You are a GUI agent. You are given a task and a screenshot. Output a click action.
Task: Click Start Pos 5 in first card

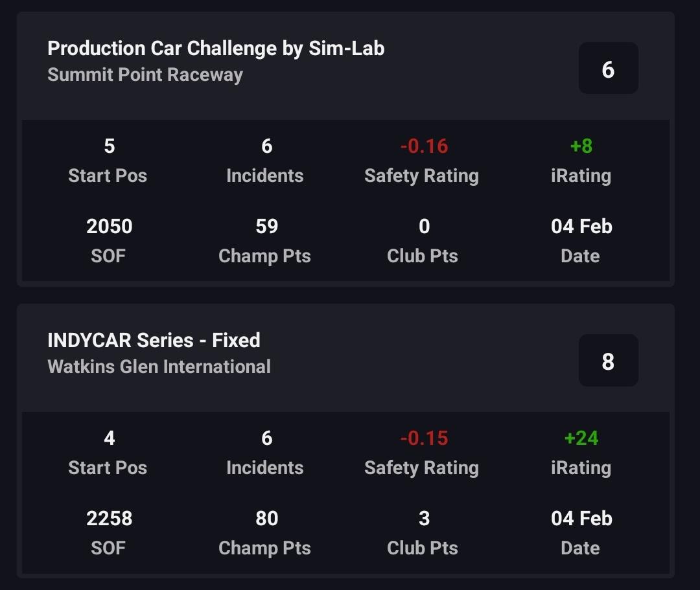(x=109, y=146)
